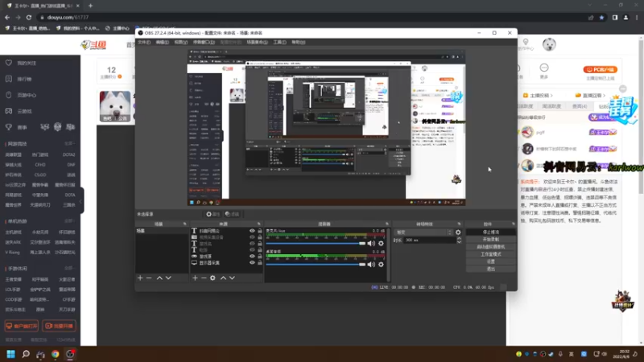
Task: Hide the display capture source with its eye icon
Action: [252, 263]
